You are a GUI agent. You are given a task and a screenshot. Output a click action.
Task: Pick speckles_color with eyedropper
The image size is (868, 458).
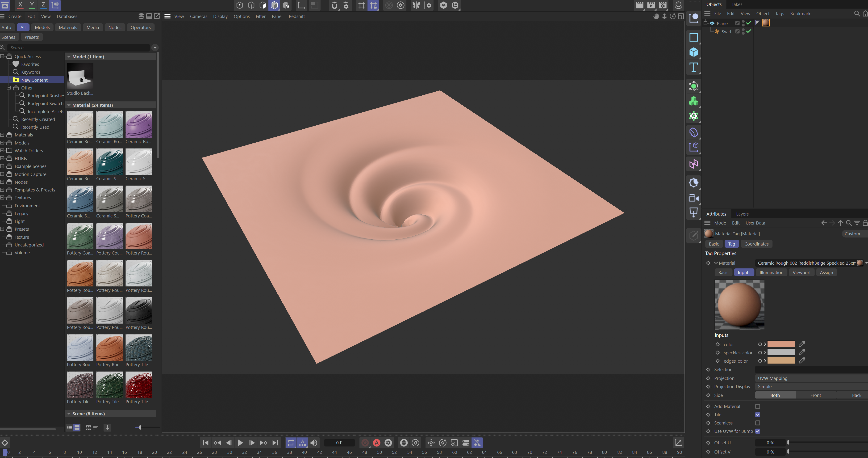coord(802,352)
